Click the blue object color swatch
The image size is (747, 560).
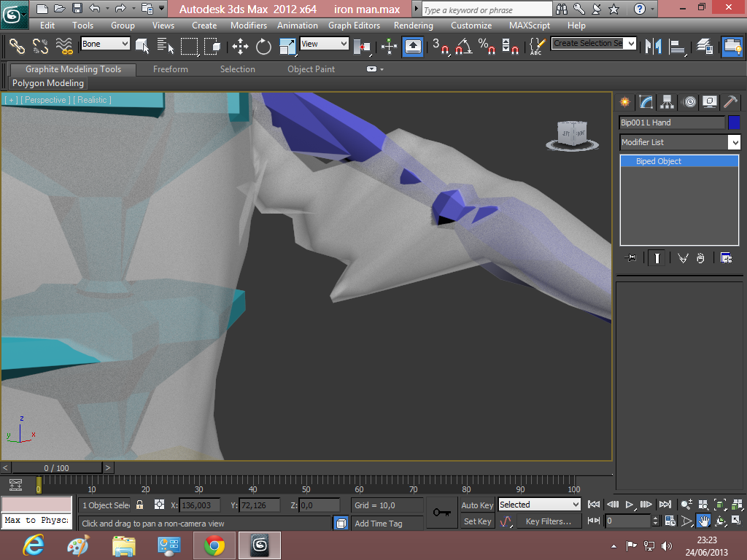point(734,122)
